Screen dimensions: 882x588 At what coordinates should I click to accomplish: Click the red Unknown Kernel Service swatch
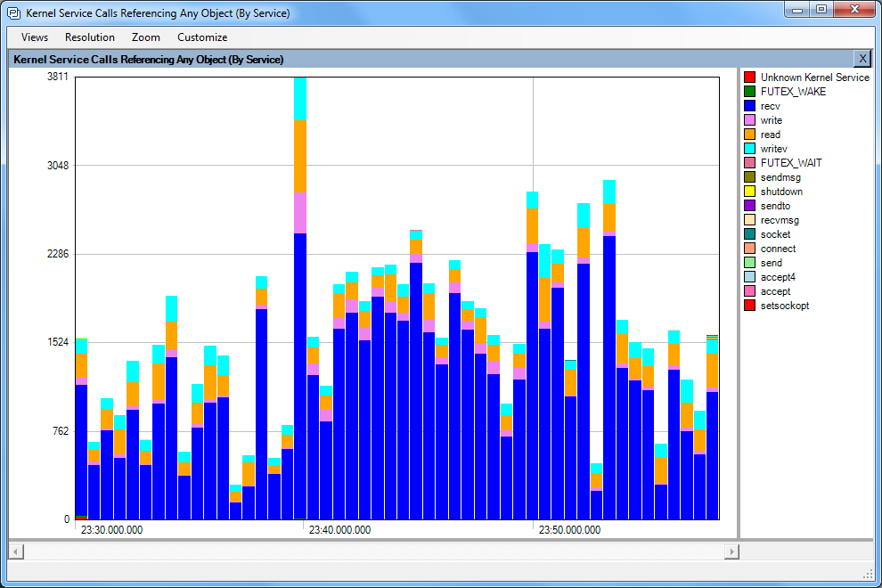coord(750,78)
